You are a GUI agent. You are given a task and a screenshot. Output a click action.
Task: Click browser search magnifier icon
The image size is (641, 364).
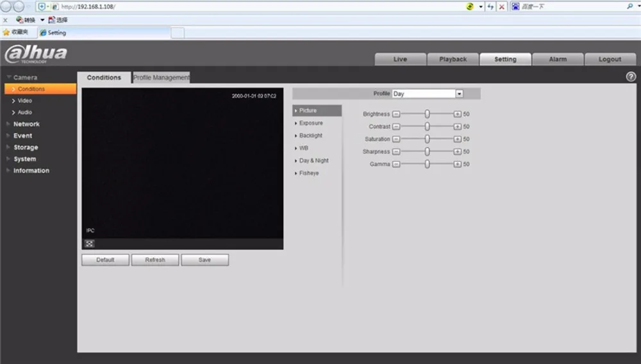(x=630, y=6)
